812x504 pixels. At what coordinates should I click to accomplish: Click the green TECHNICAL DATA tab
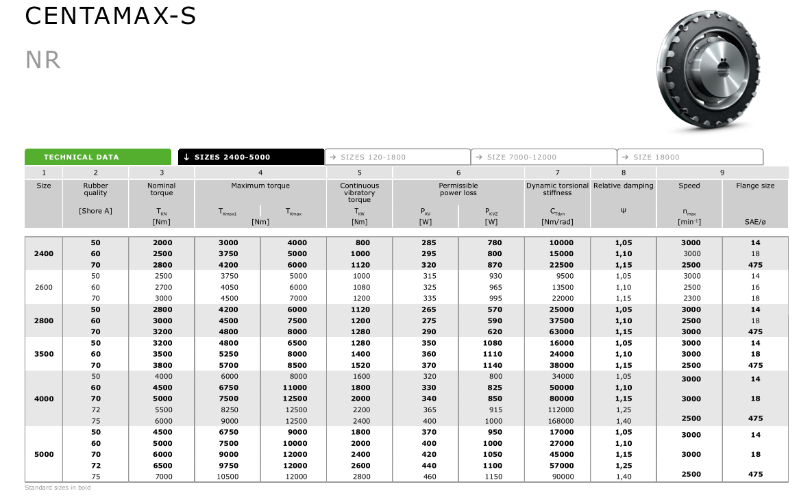98,157
